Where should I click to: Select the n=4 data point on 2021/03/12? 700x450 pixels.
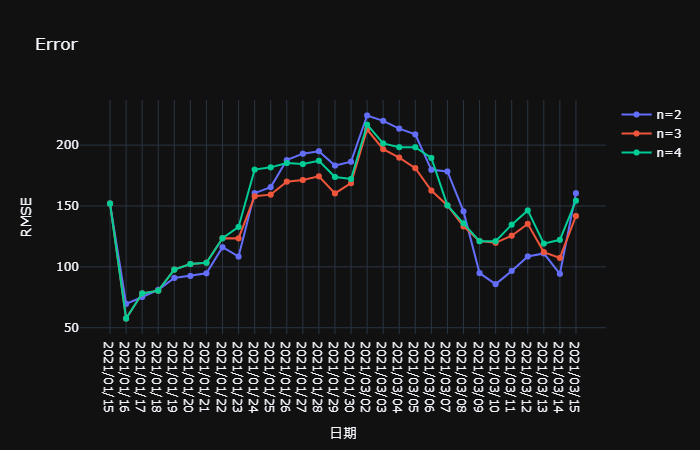coord(528,210)
